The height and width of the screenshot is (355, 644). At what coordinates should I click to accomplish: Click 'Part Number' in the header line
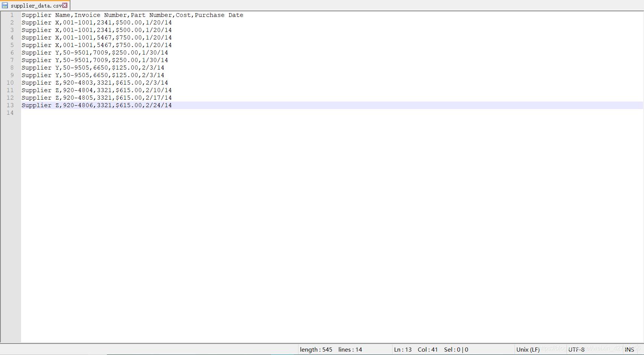click(151, 15)
